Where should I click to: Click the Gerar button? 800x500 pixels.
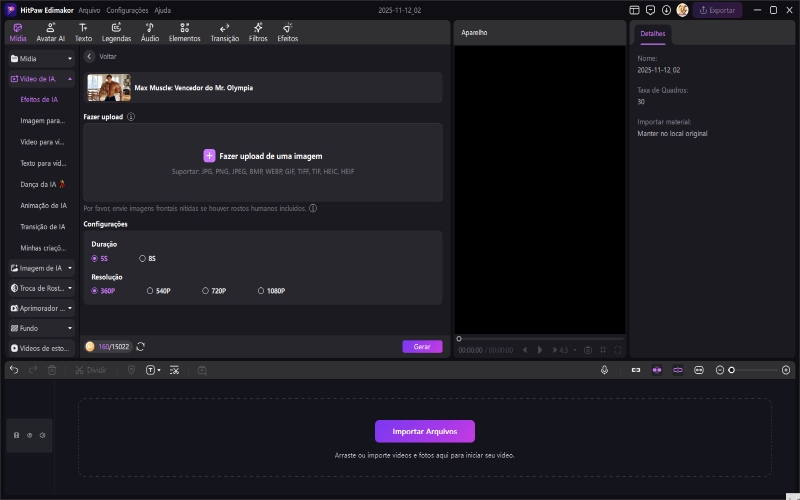coord(422,346)
